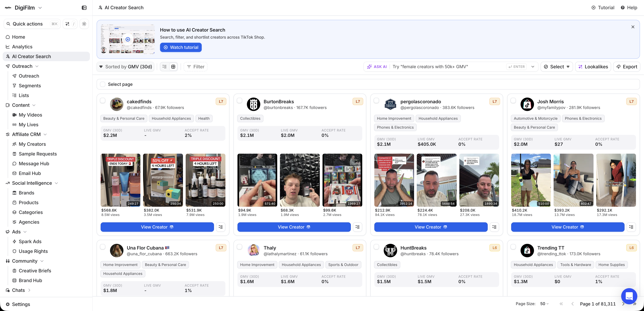Screen dimensions: 644x311
Task: Add pergolascoronado to a list icon
Action: click(x=494, y=227)
